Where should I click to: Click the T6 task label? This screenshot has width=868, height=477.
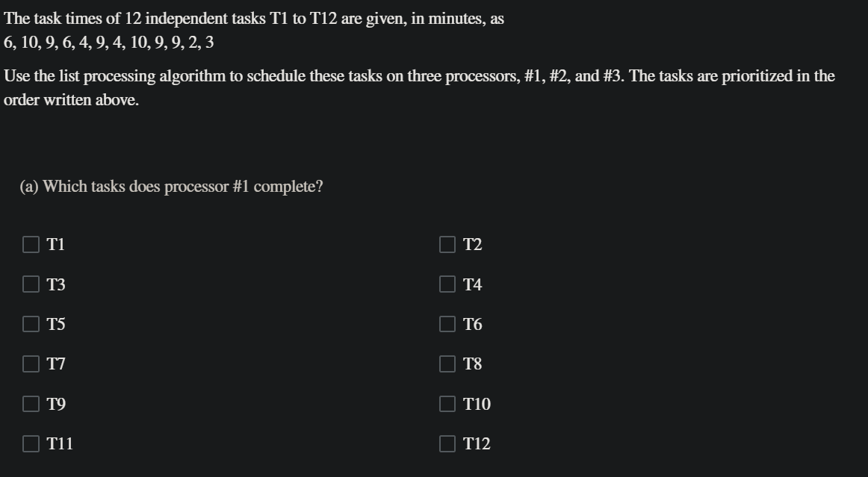(x=472, y=323)
